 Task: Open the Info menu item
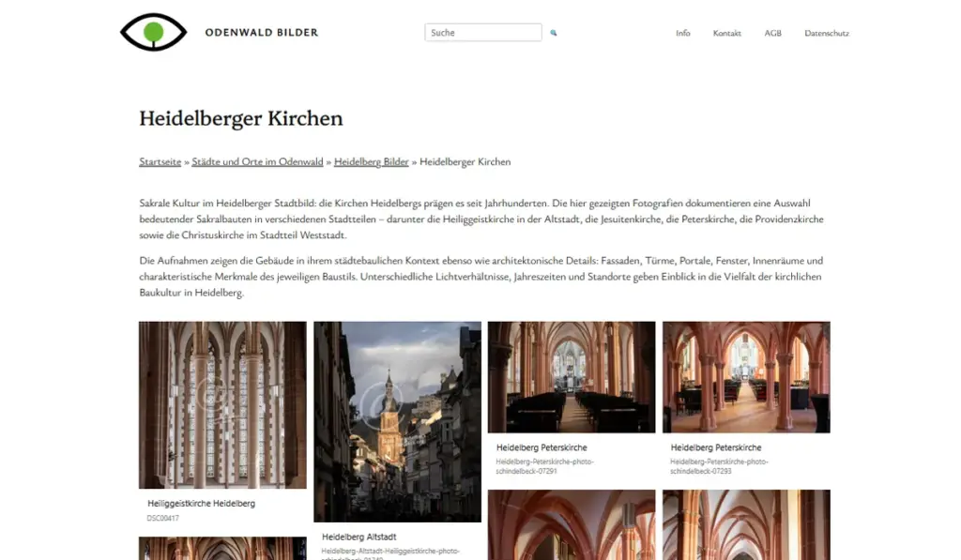(x=683, y=33)
